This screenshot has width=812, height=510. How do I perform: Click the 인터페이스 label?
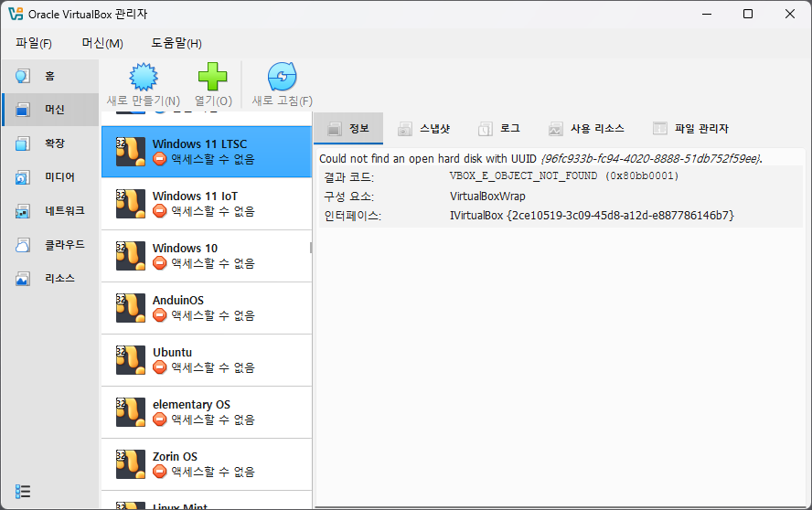(353, 216)
